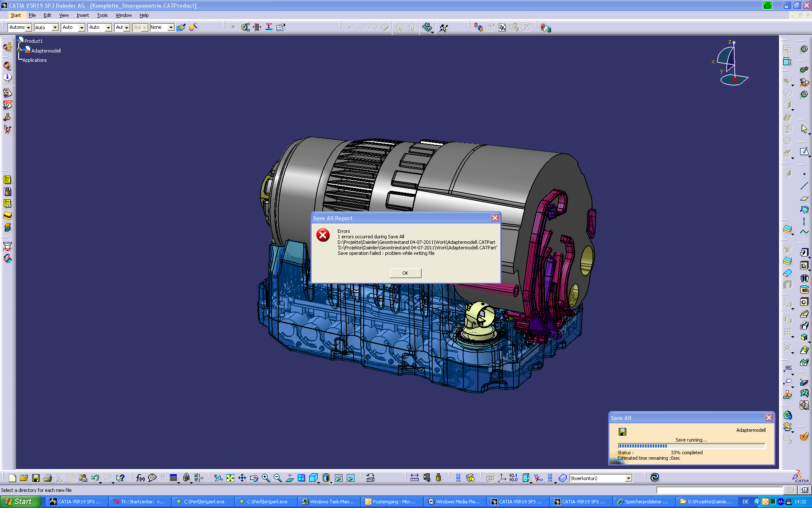The height and width of the screenshot is (508, 812).
Task: Toggle the Hide/Show icon
Action: 338,478
